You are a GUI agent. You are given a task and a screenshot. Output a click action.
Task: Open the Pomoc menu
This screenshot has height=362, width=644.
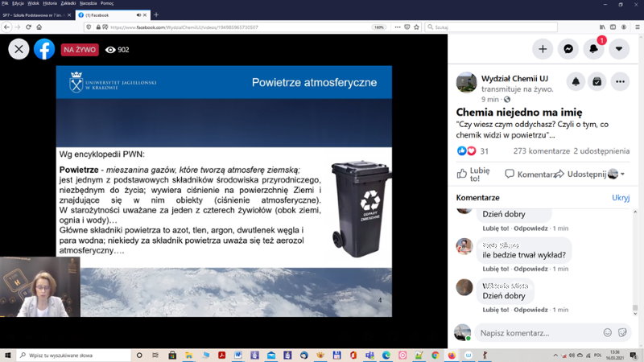tap(107, 3)
